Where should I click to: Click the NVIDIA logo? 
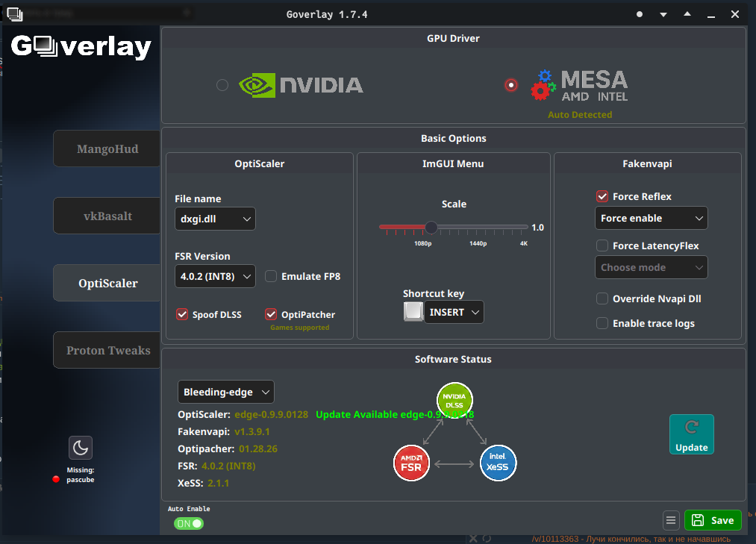point(301,85)
